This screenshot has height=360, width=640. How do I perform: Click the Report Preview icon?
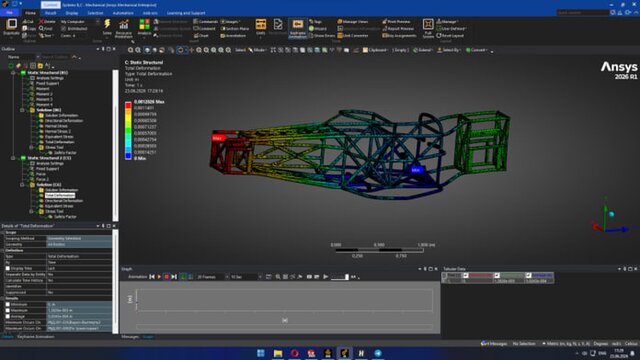pos(385,29)
